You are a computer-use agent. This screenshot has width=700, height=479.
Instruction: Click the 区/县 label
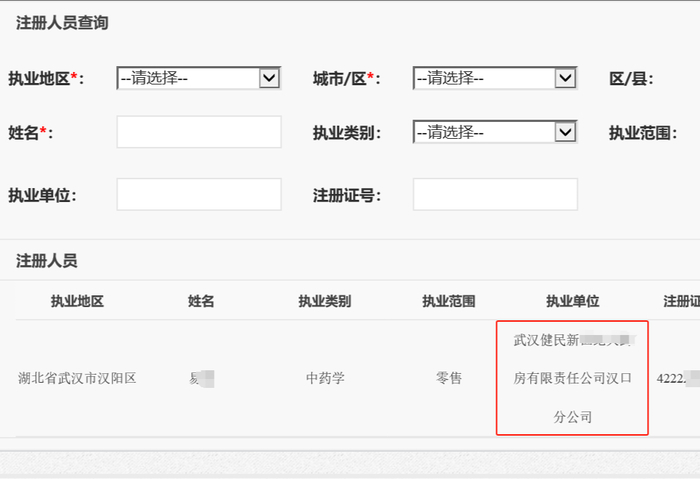[x=631, y=79]
